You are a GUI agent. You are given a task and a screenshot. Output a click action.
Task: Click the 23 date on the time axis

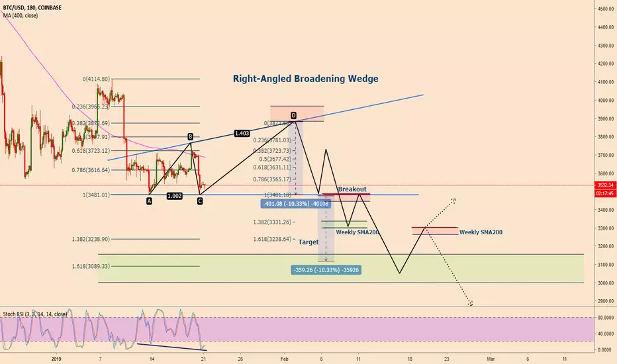pyautogui.click(x=447, y=359)
